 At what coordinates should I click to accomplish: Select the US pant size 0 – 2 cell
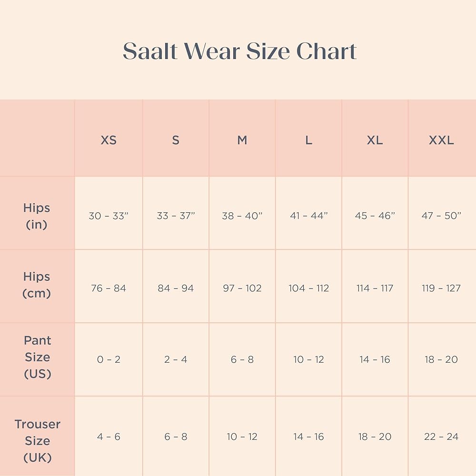pos(109,359)
